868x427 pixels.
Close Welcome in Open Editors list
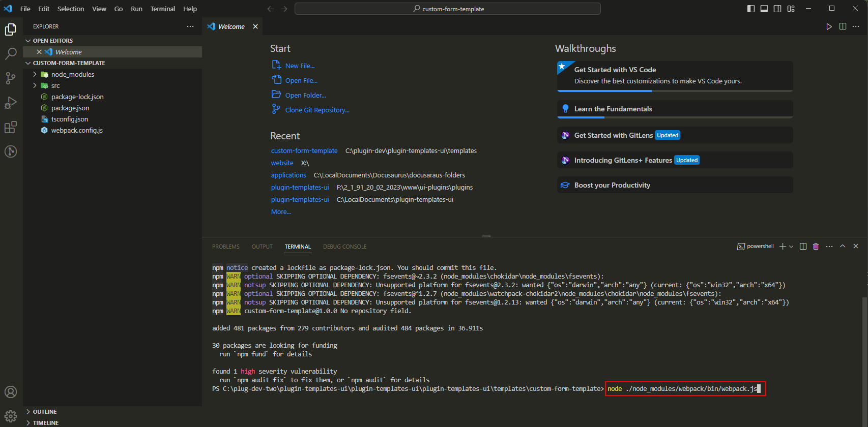(x=39, y=52)
